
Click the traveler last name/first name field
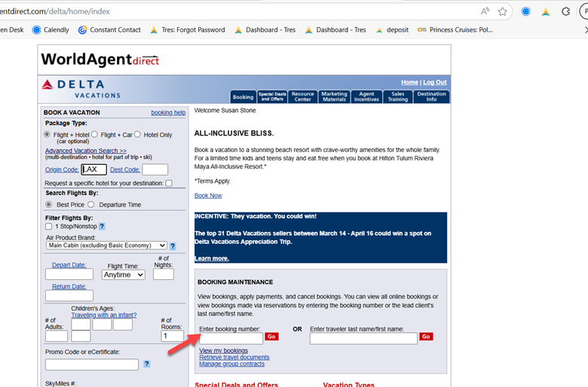pyautogui.click(x=363, y=339)
